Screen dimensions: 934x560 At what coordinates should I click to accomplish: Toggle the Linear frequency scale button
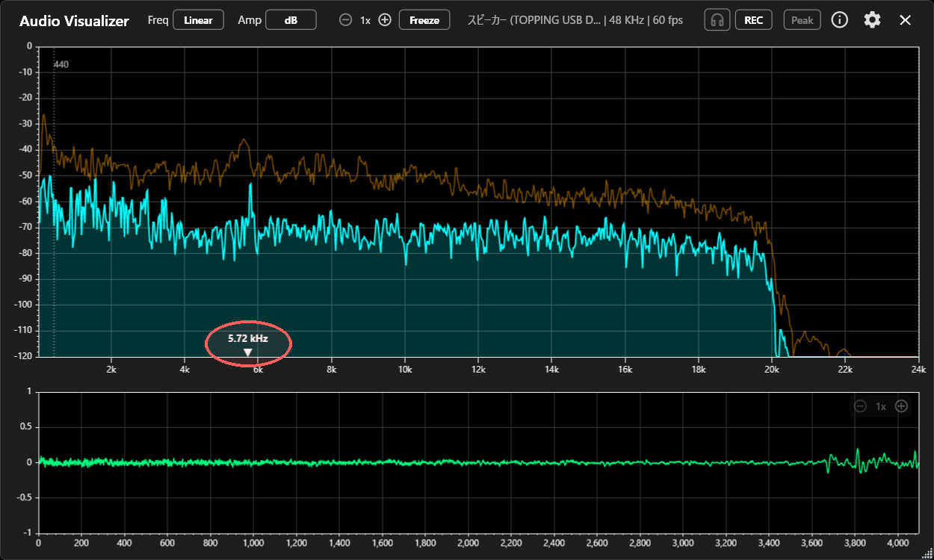point(198,20)
